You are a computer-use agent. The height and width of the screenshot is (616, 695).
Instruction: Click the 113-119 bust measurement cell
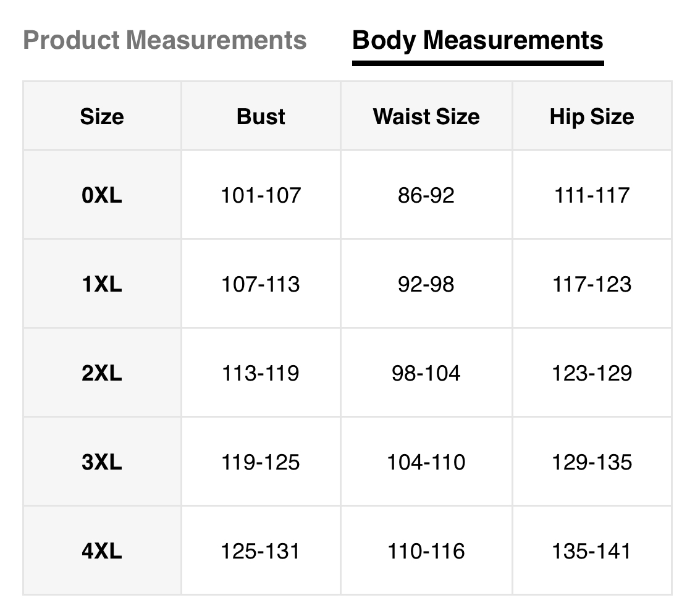(x=261, y=373)
